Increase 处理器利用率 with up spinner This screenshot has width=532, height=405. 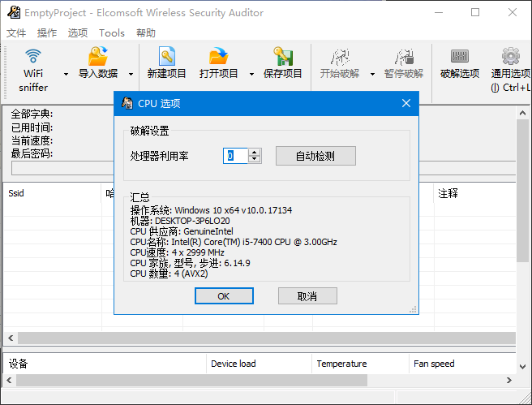(x=255, y=152)
